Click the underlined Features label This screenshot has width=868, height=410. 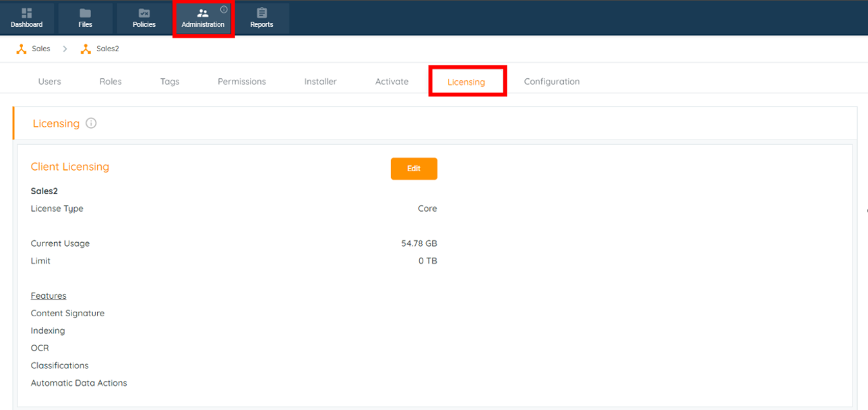click(x=49, y=296)
